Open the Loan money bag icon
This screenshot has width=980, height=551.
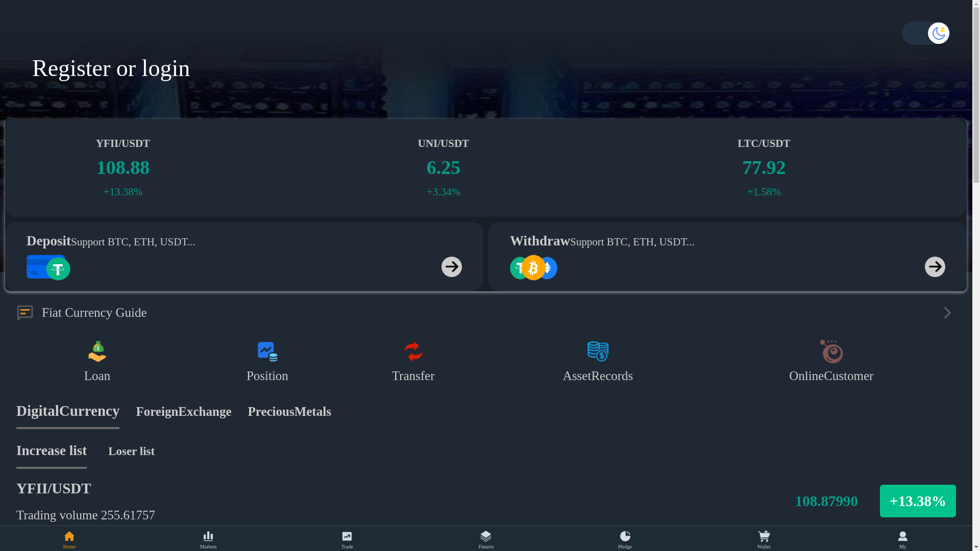pos(97,352)
